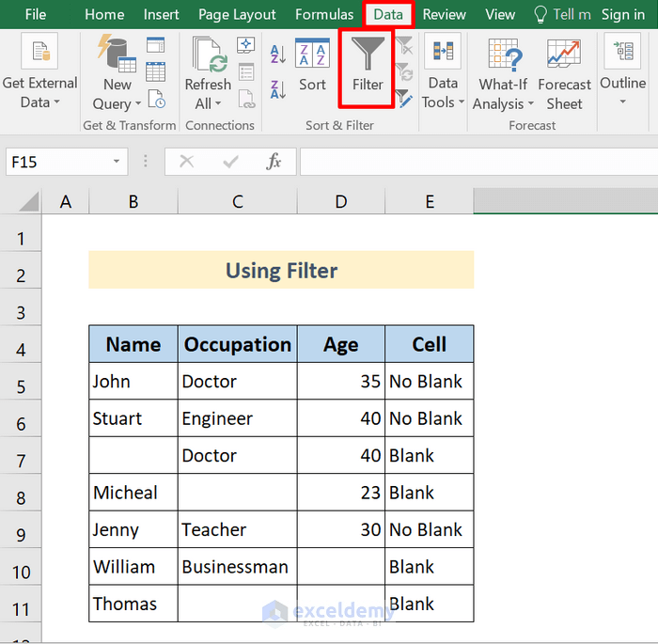Select the Occupation header cell
The height and width of the screenshot is (644, 658).
(x=238, y=344)
